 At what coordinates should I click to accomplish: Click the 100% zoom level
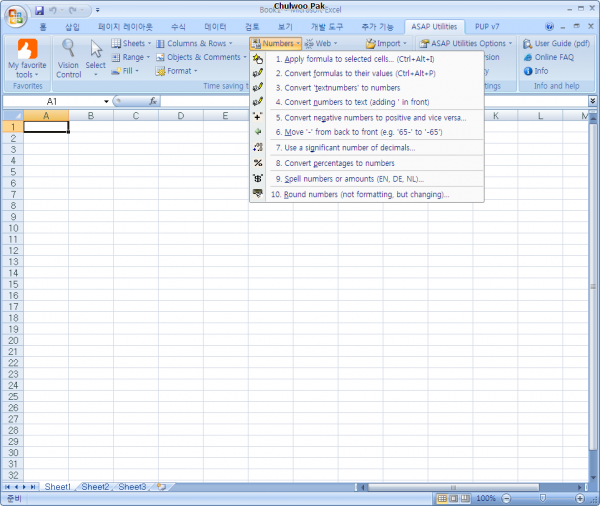(x=486, y=498)
